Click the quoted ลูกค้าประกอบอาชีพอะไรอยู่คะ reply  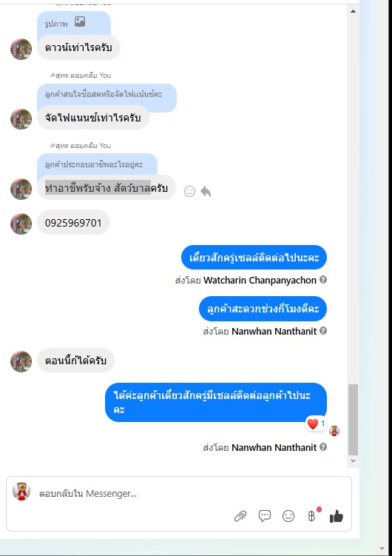point(97,165)
